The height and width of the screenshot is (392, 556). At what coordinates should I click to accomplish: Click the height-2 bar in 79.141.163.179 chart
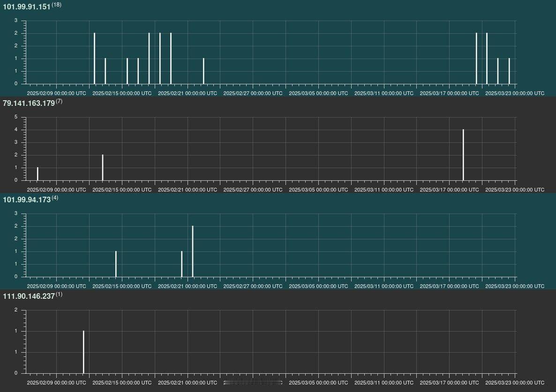point(103,168)
